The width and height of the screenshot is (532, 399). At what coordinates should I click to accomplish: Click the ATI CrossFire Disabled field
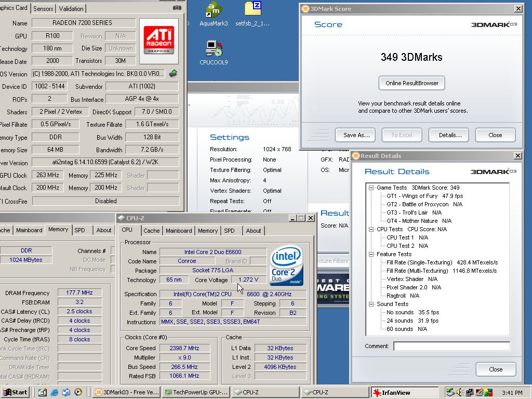coord(105,201)
